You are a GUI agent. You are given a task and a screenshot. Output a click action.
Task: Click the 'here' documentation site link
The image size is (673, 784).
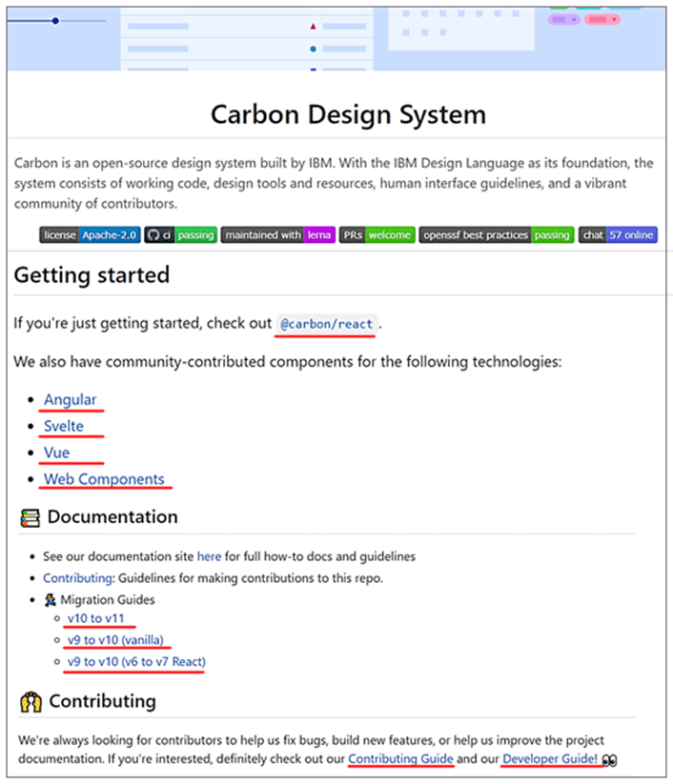(x=209, y=555)
